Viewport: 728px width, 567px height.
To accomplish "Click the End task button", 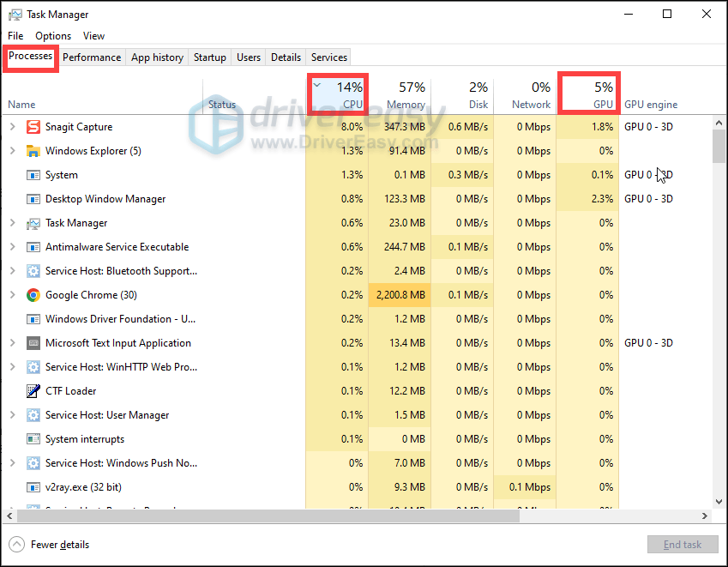I will click(x=683, y=544).
